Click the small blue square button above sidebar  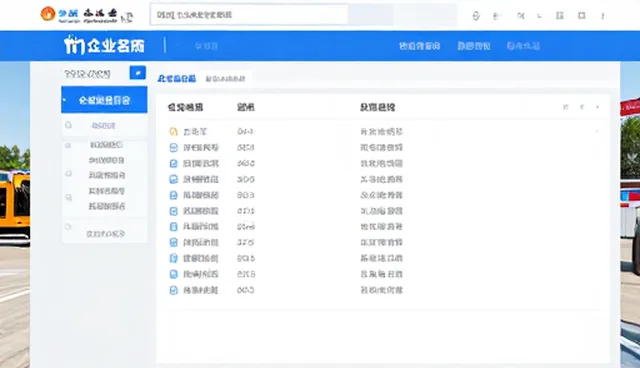[x=138, y=73]
